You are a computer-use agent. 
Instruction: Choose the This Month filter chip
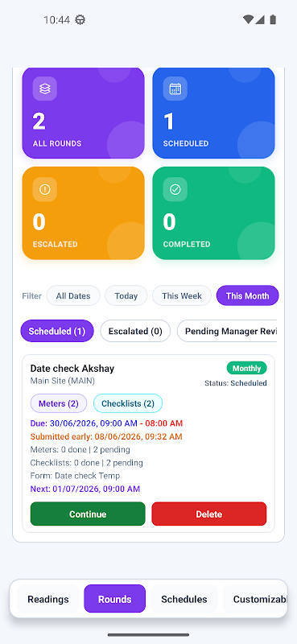pos(247,295)
